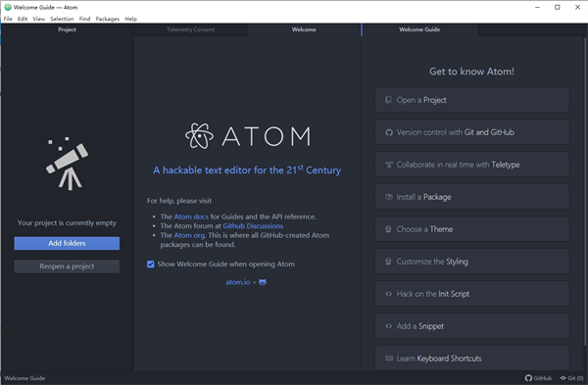588x385 pixels.
Task: Click the hackable text editor tagline
Action: pyautogui.click(x=247, y=169)
